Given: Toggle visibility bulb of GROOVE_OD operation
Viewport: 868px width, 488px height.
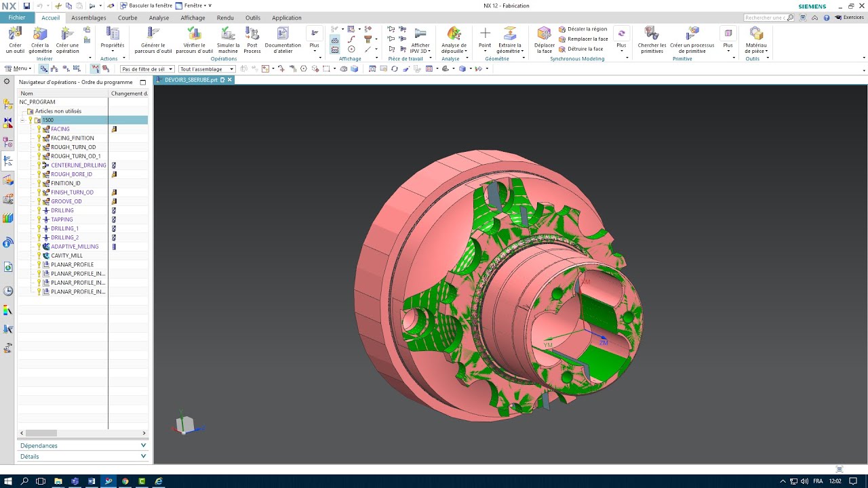Looking at the screenshot, I should point(39,201).
